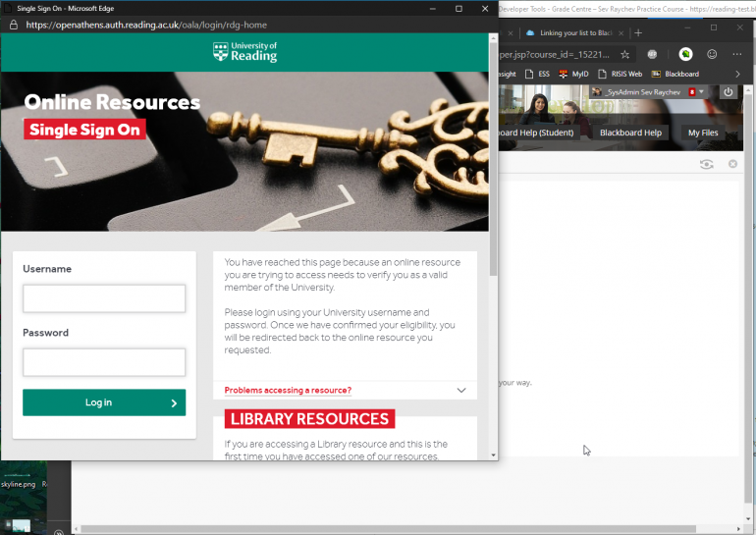The image size is (756, 535).
Task: Open the smiley feedback icon
Action: click(x=712, y=54)
